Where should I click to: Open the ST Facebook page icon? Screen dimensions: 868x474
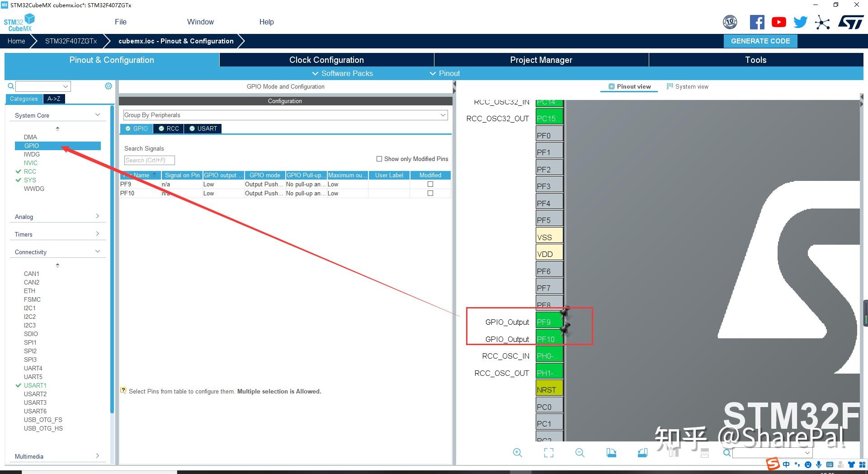tap(757, 22)
